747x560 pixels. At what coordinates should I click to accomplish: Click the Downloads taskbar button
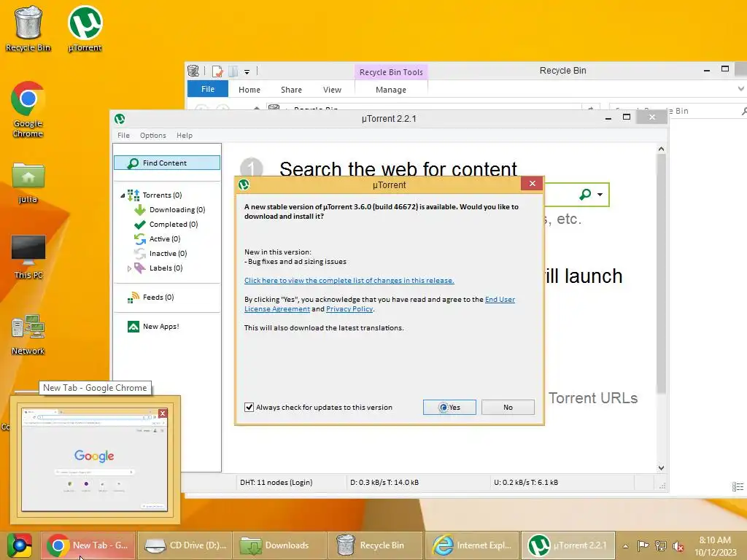pyautogui.click(x=280, y=545)
